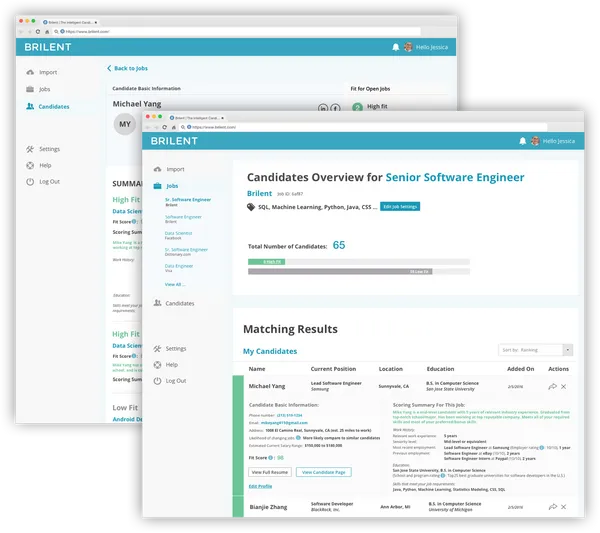Dismiss Michael Yang with the X icon
Image resolution: width=600 pixels, height=533 pixels.
564,386
